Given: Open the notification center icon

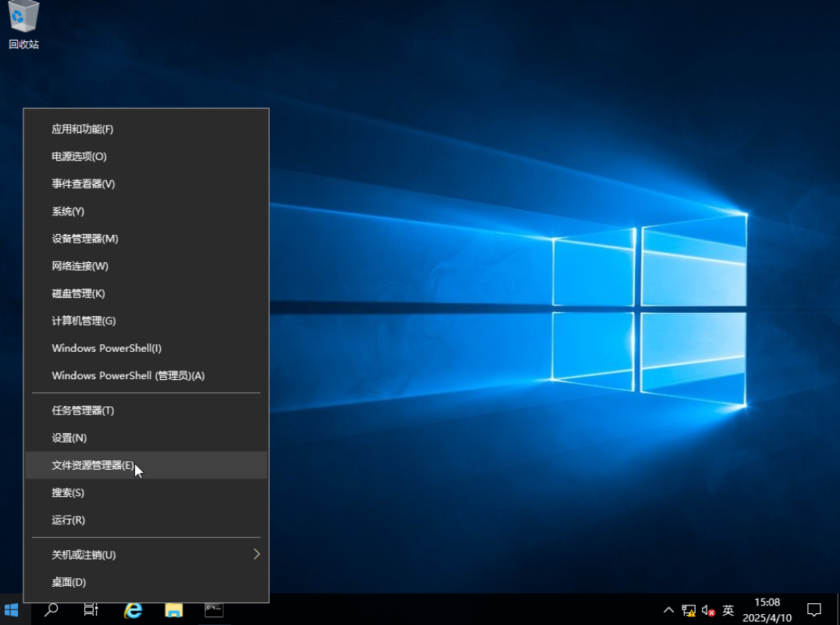Looking at the screenshot, I should [x=813, y=609].
